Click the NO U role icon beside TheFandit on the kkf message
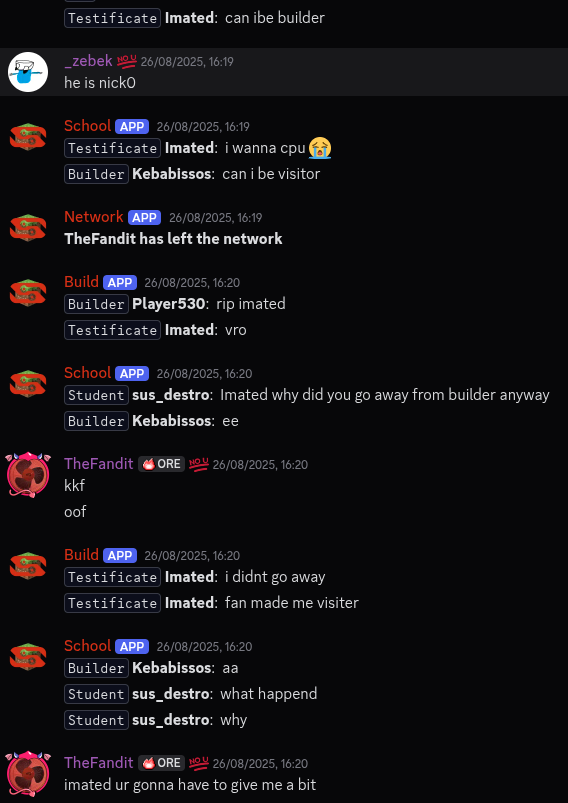This screenshot has width=568, height=803. pos(199,464)
